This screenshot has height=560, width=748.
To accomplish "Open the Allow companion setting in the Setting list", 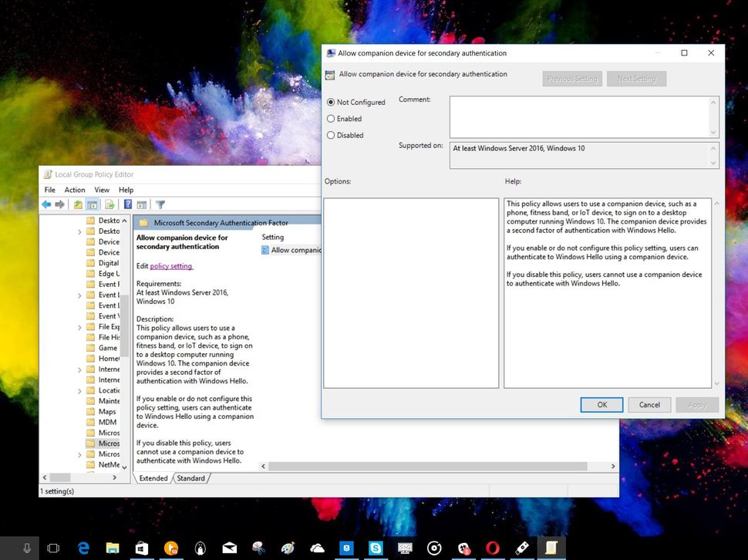I will (295, 250).
